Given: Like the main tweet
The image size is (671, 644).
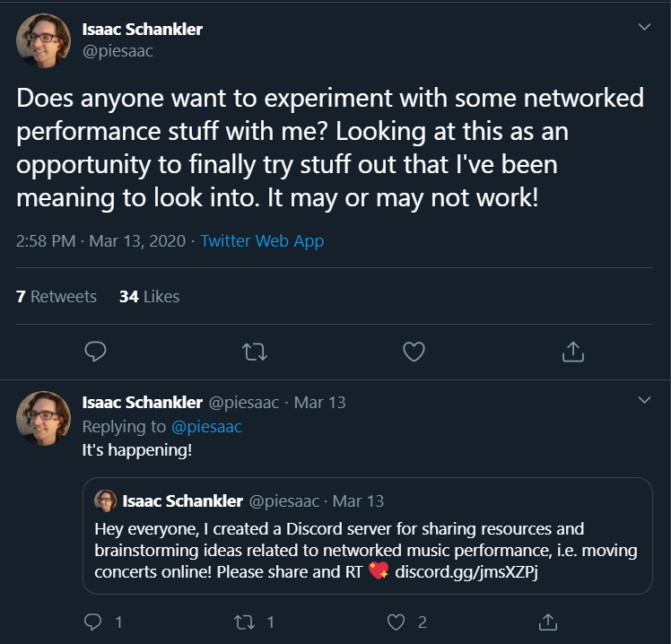Looking at the screenshot, I should pyautogui.click(x=414, y=352).
